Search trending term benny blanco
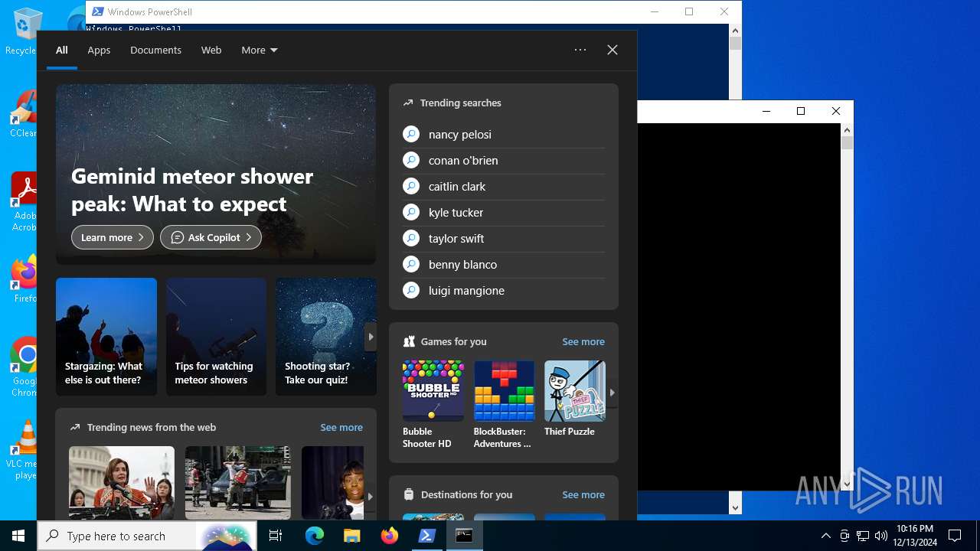 pyautogui.click(x=504, y=264)
